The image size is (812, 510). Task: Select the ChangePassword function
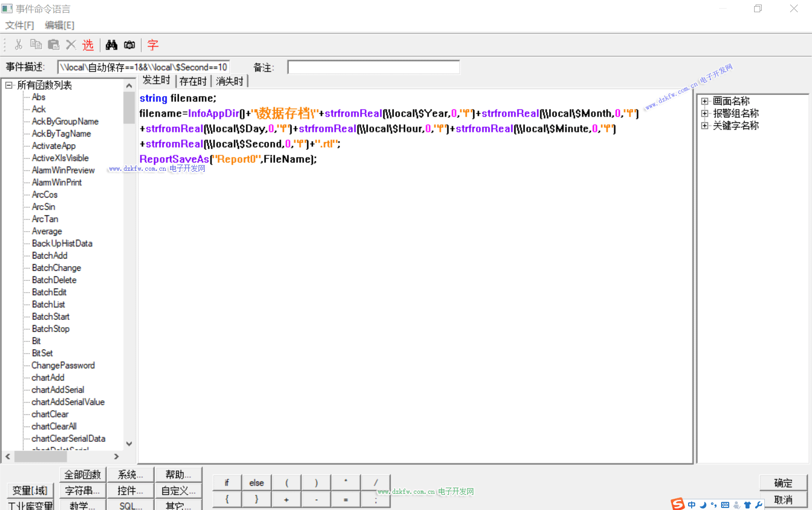click(x=63, y=365)
